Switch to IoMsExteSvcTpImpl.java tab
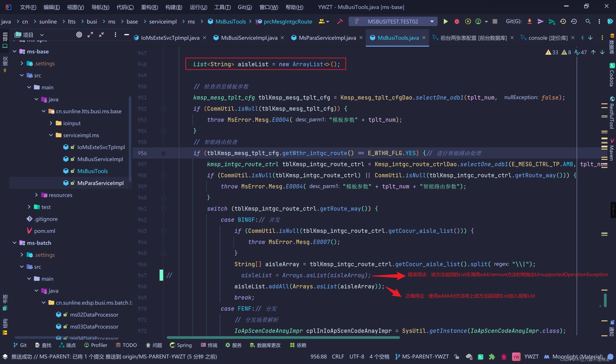 pyautogui.click(x=170, y=38)
